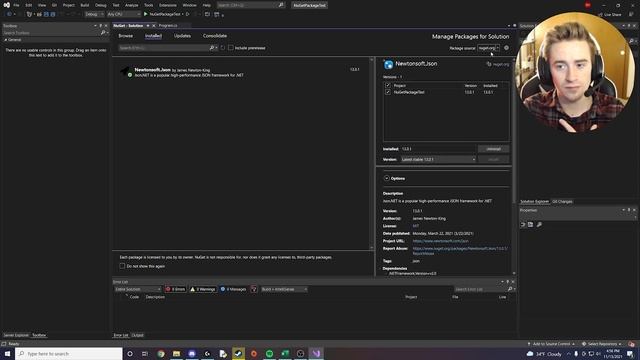This screenshot has height=360, width=640.
Task: Click the Windows Start button
Action: [x=7, y=353]
